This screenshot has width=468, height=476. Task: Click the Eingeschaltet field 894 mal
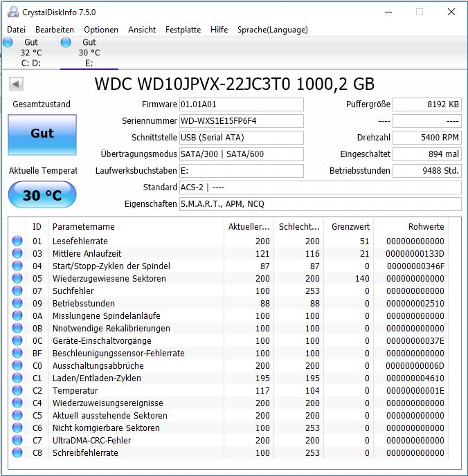point(427,154)
